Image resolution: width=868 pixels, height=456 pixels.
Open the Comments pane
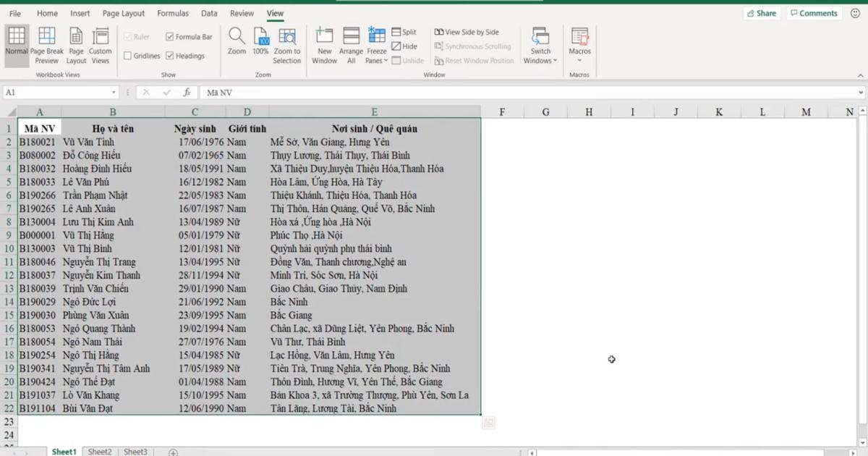click(814, 12)
